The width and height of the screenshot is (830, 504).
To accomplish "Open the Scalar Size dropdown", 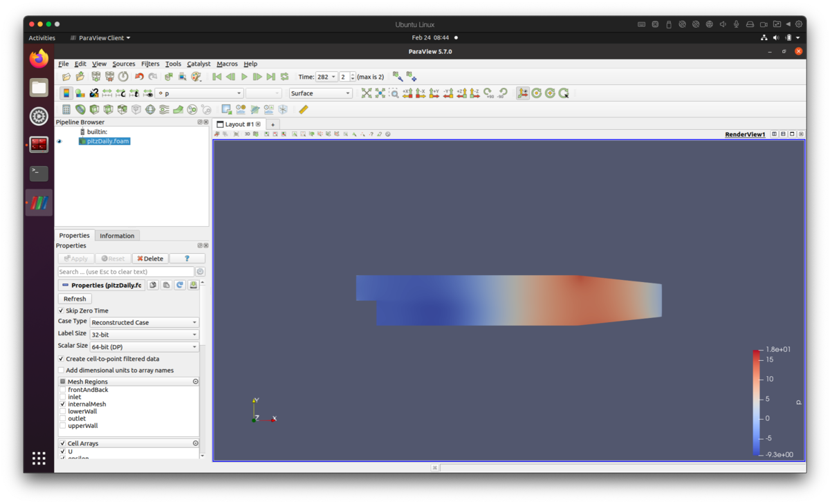I will pyautogui.click(x=145, y=347).
